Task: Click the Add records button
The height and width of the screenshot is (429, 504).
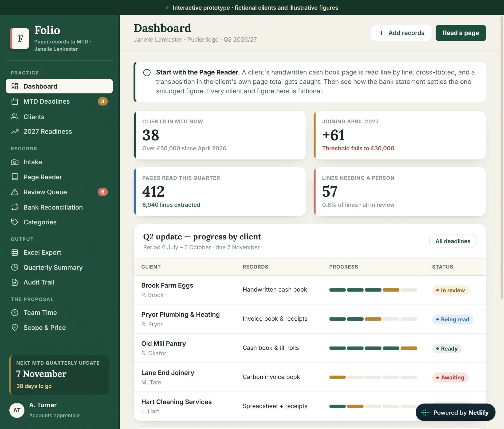Action: tap(401, 33)
